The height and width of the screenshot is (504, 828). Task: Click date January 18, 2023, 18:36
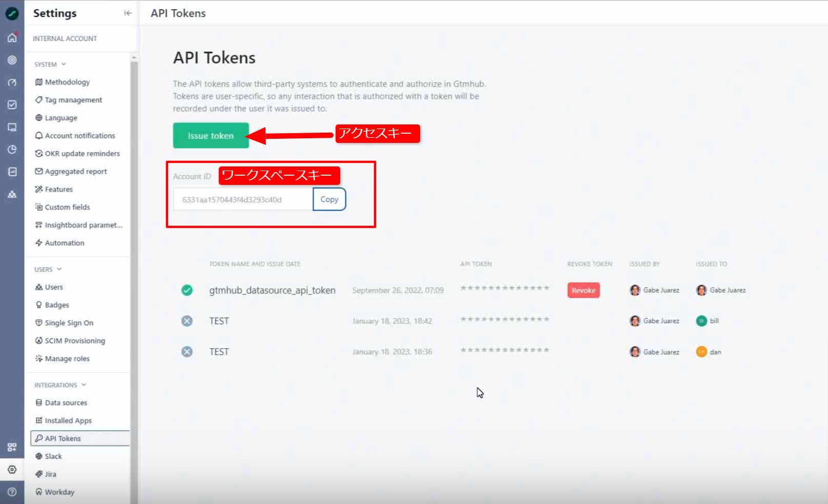[x=392, y=352]
